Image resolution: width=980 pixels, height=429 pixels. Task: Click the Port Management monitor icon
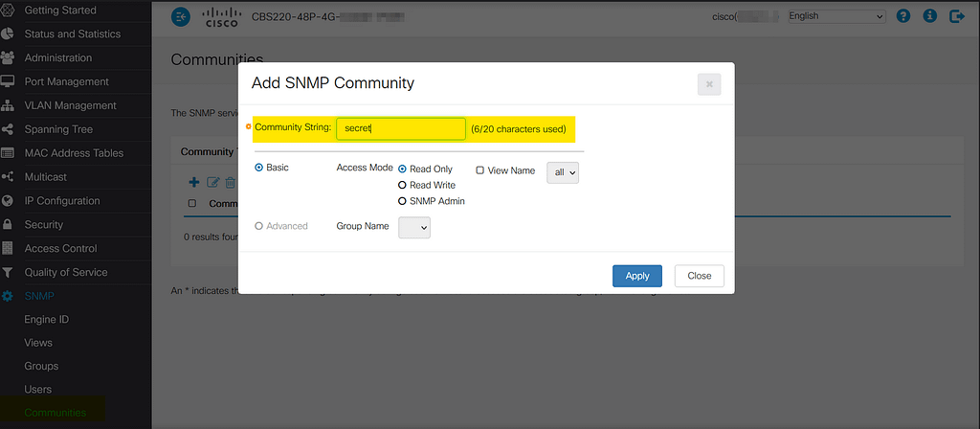8,81
